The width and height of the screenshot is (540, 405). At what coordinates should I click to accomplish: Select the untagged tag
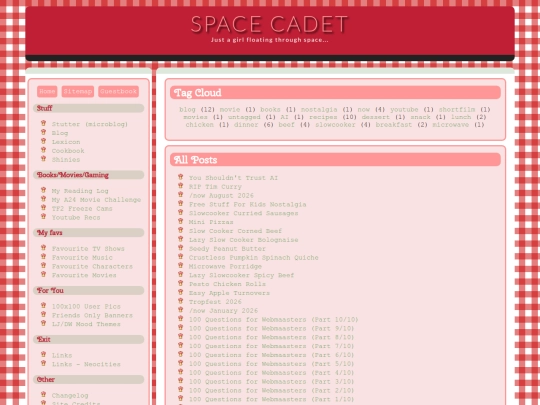[244, 117]
